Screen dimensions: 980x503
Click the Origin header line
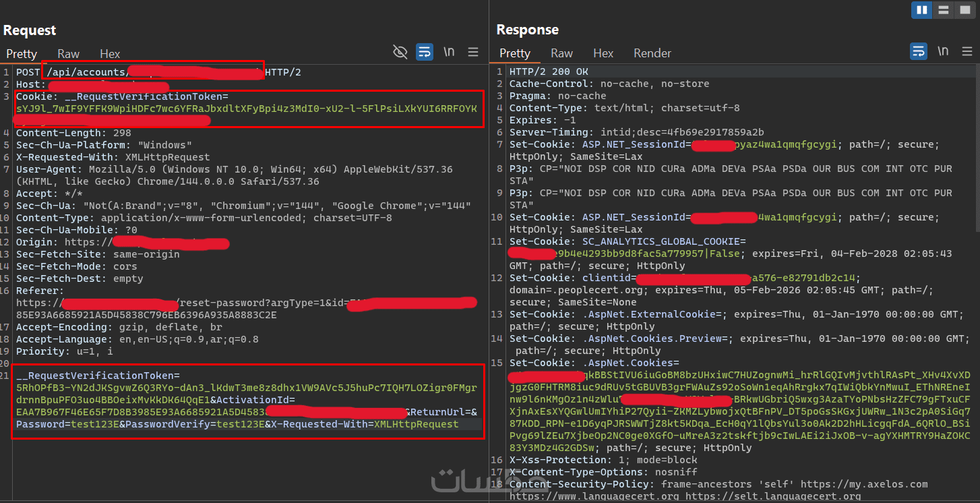pyautogui.click(x=123, y=242)
